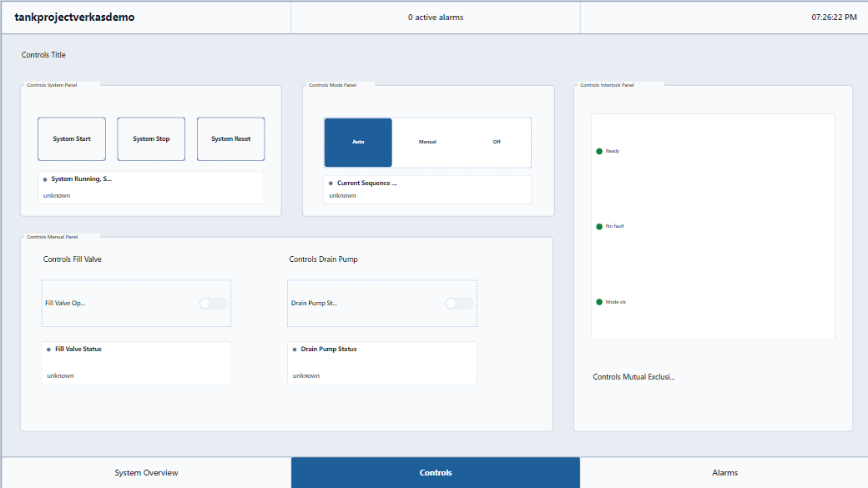The width and height of the screenshot is (868, 488).
Task: Click the green No fault indicator dot
Action: tap(599, 226)
